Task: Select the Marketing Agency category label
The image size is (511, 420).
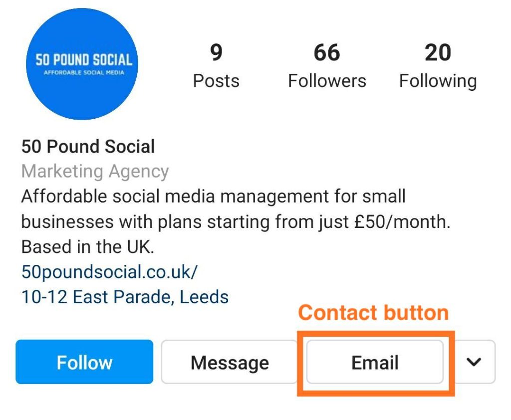Action: click(95, 172)
